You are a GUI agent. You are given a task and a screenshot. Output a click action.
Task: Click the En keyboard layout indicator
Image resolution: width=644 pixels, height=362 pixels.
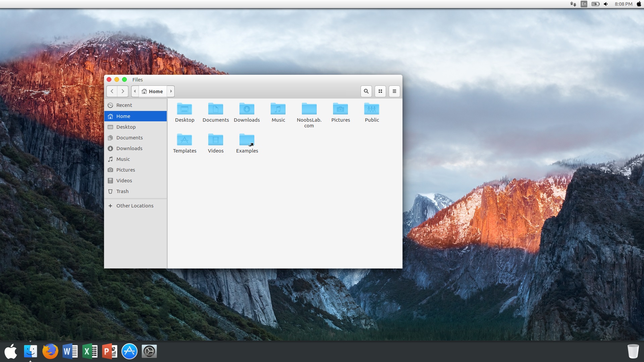[x=583, y=4]
